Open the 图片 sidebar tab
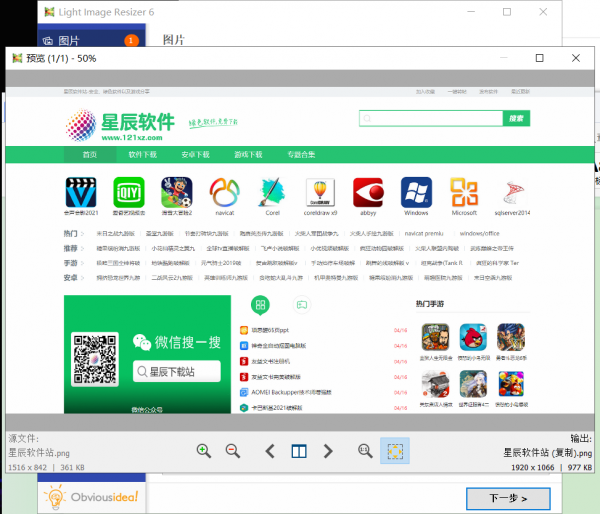 [91, 40]
